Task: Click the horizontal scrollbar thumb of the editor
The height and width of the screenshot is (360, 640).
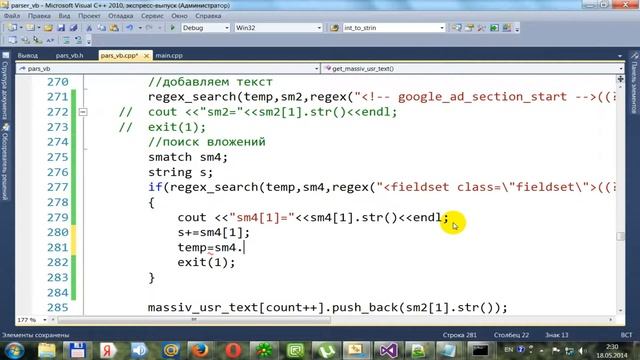Action: pos(194,320)
